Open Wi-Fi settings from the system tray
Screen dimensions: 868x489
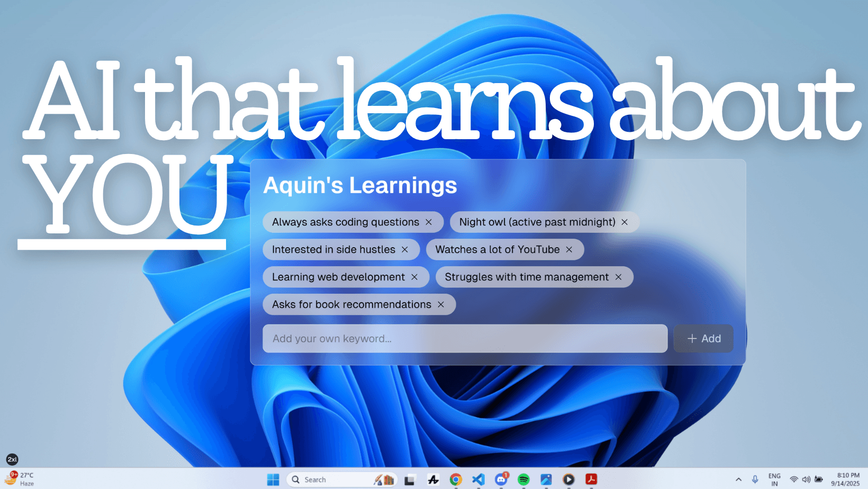tap(794, 479)
